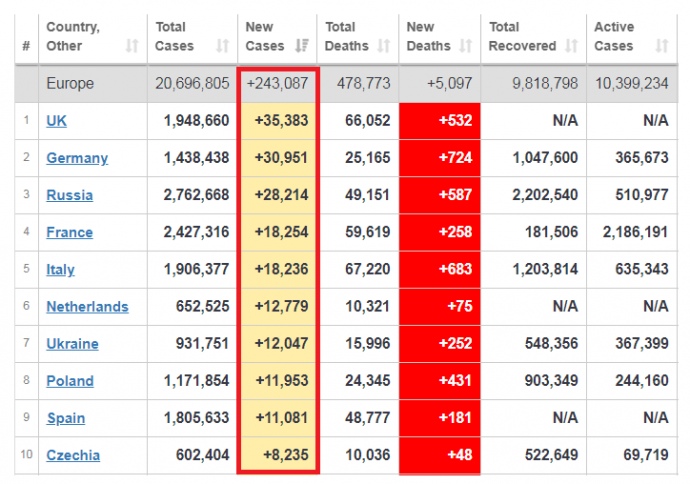The height and width of the screenshot is (484, 690).
Task: Click the New Cases sort icon
Action: pos(304,46)
